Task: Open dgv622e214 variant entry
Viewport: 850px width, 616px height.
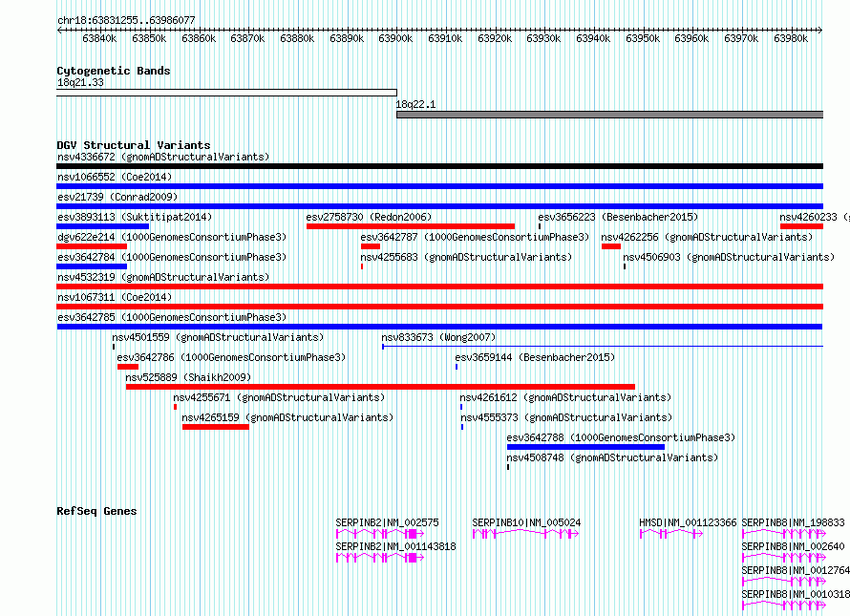Action: coord(92,246)
